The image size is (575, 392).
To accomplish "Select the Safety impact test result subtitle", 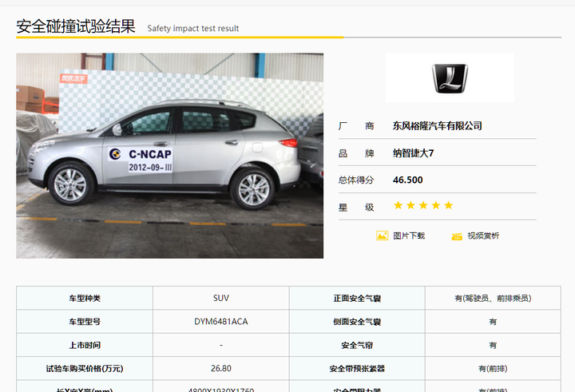I will click(193, 28).
